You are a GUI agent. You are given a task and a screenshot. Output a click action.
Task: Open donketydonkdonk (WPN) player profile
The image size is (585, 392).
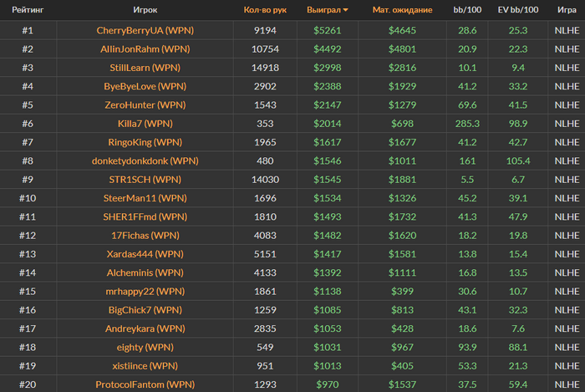(x=145, y=160)
